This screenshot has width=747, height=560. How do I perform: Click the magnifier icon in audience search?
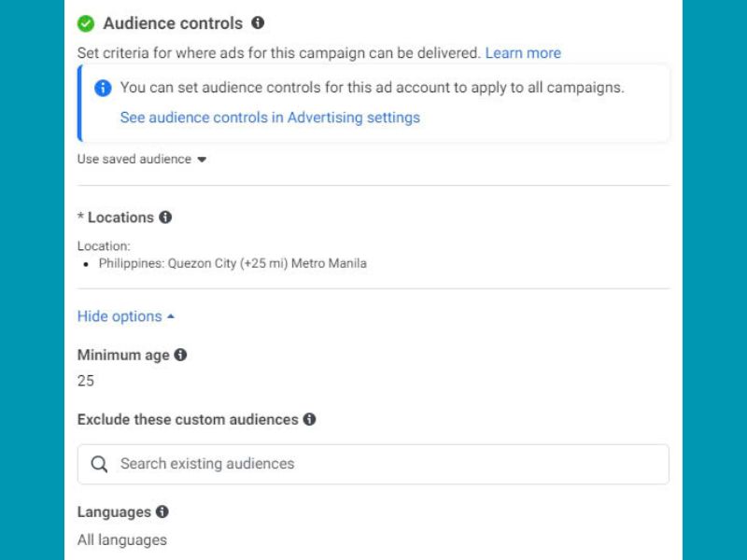coord(99,464)
